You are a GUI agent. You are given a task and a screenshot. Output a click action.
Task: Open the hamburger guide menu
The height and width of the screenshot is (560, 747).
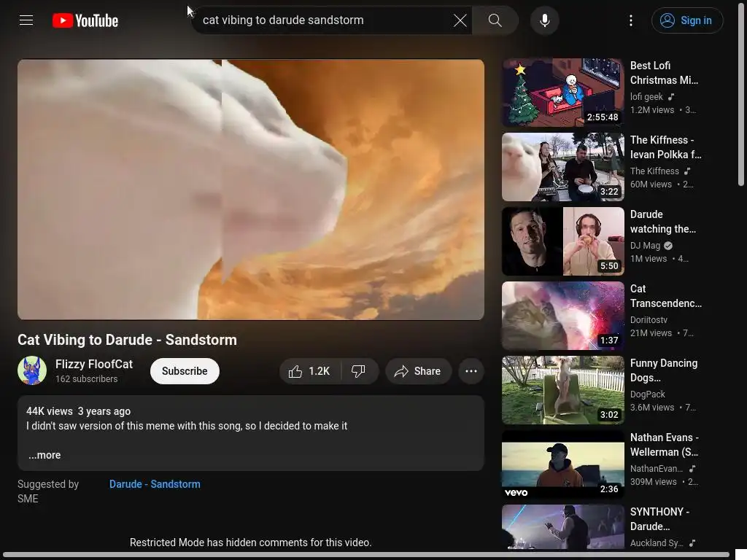click(26, 20)
